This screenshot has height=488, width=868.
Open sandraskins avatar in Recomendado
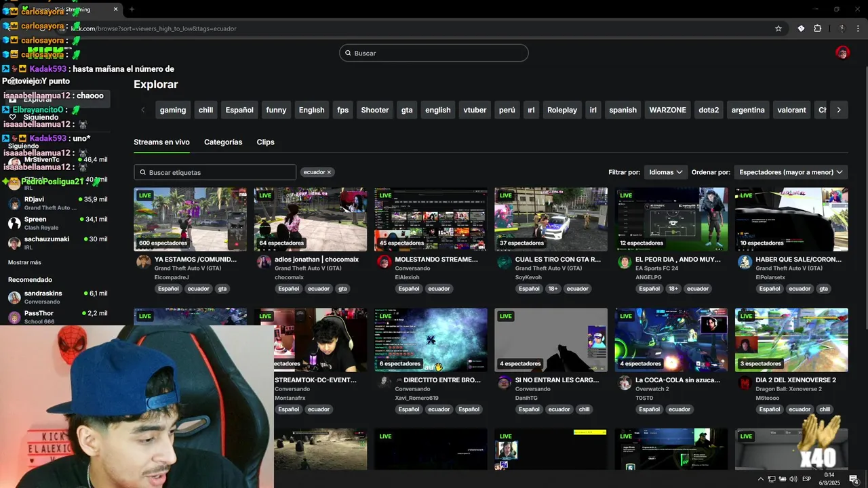click(14, 298)
